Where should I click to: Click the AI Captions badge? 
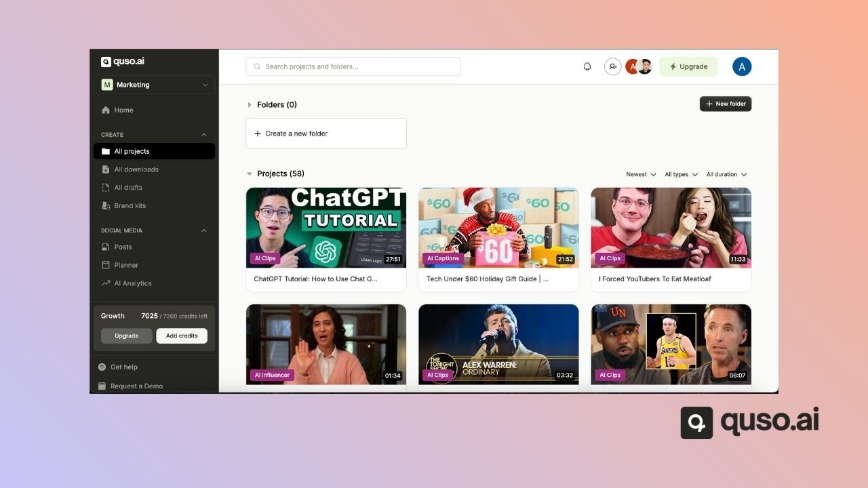(x=443, y=258)
